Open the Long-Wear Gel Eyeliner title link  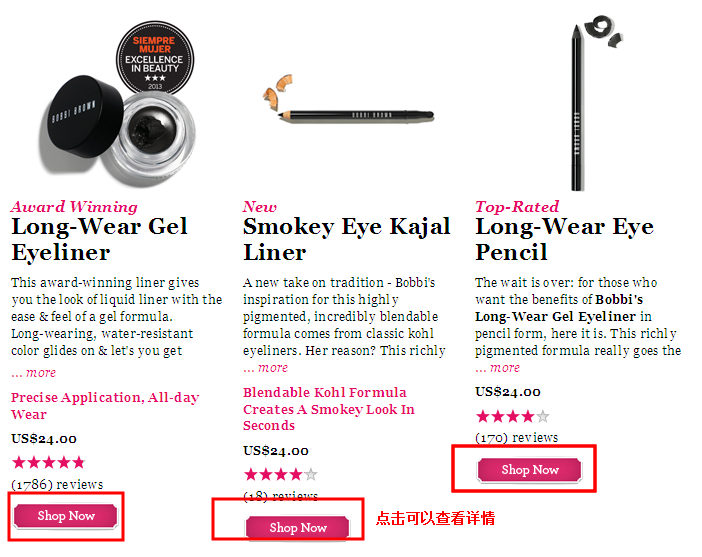coord(99,239)
